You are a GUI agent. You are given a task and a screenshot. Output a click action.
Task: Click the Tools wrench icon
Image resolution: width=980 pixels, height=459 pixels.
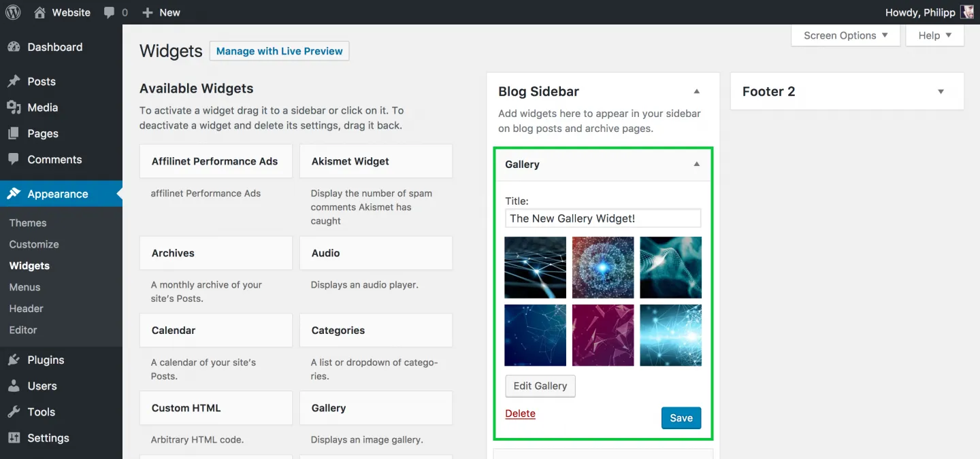pyautogui.click(x=14, y=412)
